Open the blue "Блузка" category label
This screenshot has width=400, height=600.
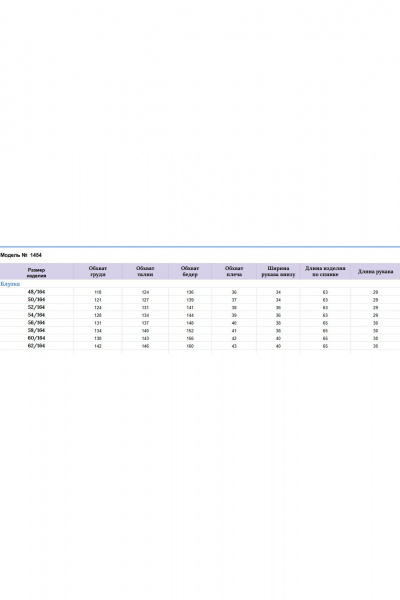click(x=10, y=284)
